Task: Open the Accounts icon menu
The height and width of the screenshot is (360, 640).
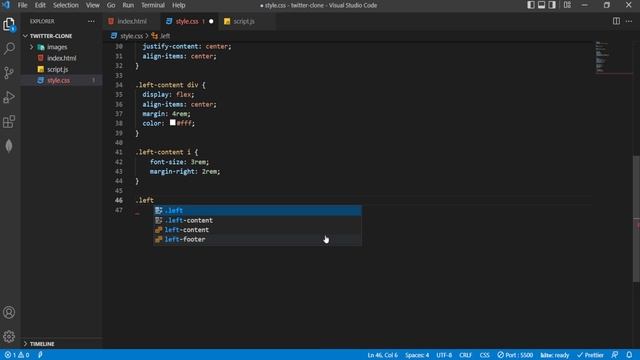Action: pos(9,313)
